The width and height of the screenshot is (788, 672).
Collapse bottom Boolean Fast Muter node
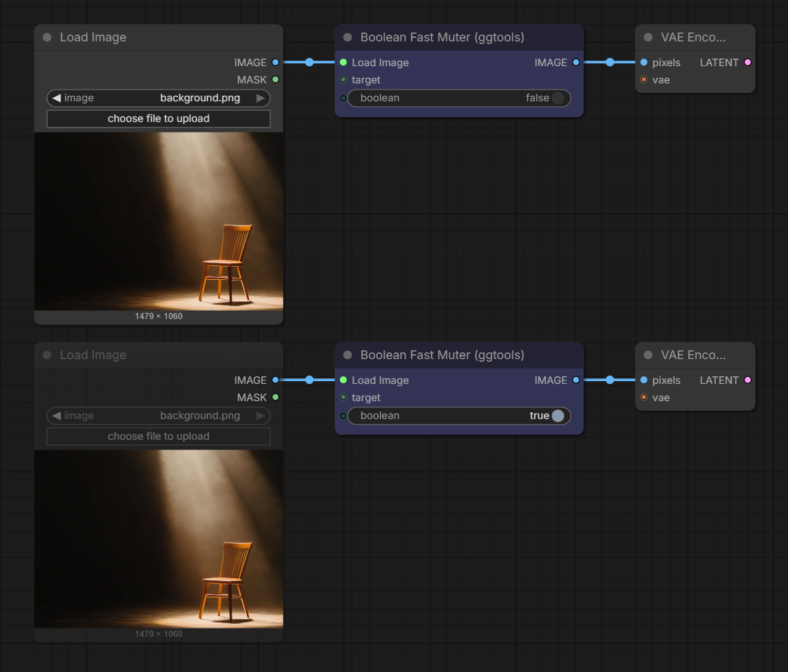coord(347,355)
